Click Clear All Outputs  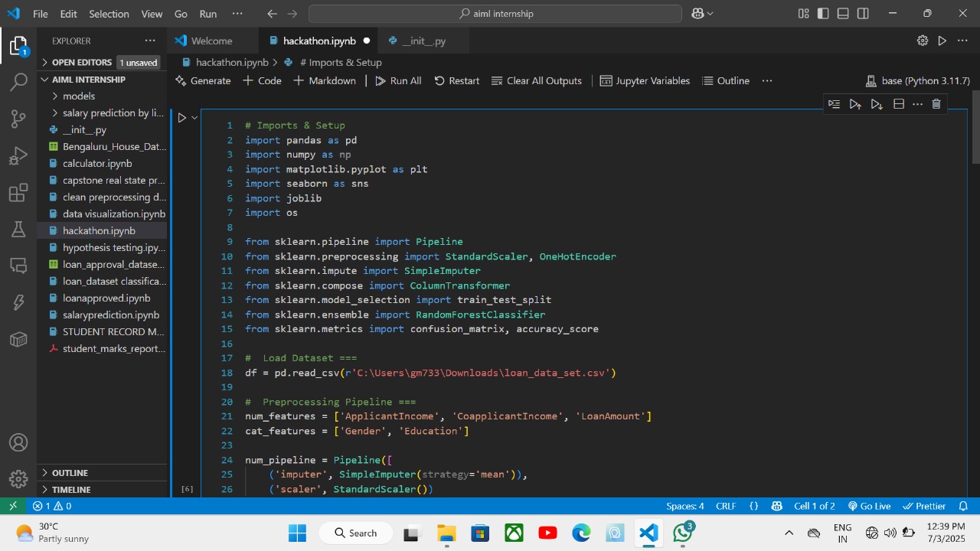536,80
